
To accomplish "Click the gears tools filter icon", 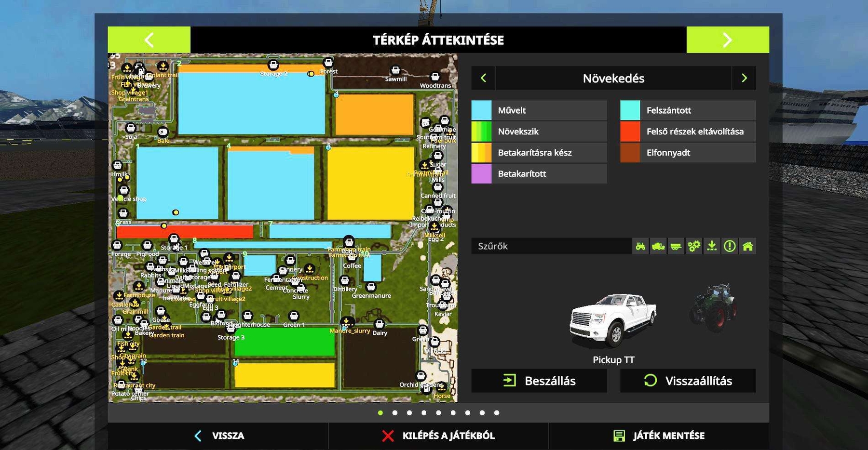I will (694, 246).
